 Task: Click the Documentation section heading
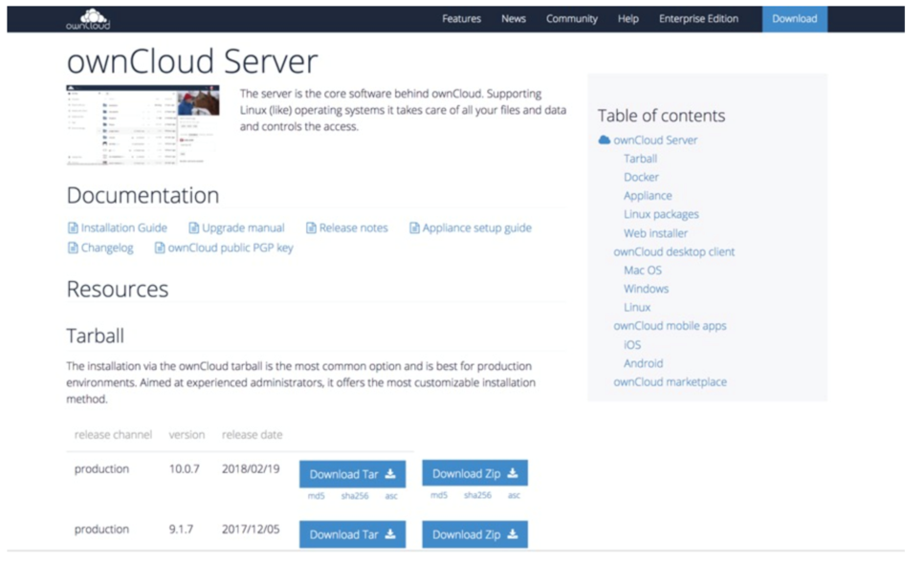[143, 196]
